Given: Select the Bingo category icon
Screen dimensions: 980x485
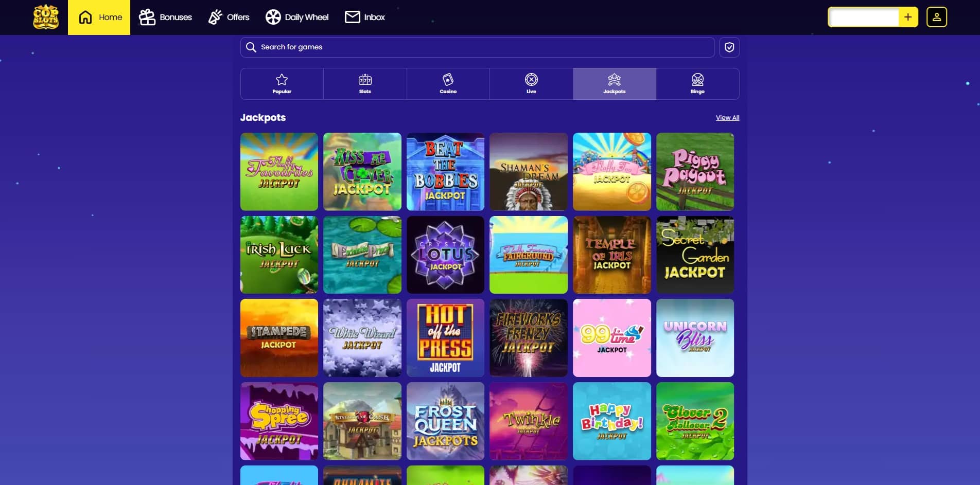Looking at the screenshot, I should (x=697, y=80).
